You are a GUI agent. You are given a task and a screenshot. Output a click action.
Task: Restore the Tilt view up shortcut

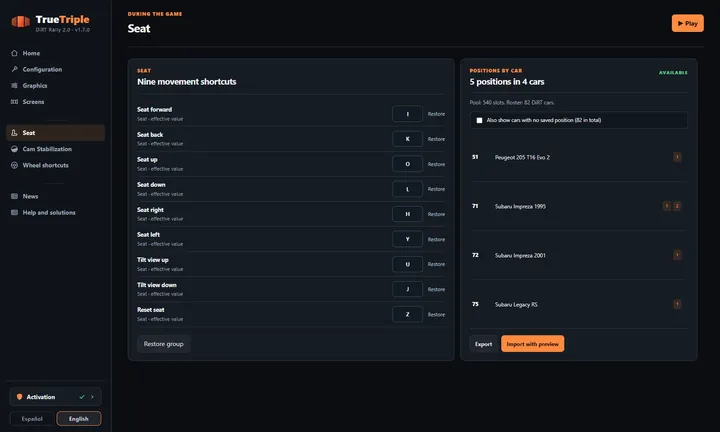pyautogui.click(x=436, y=264)
